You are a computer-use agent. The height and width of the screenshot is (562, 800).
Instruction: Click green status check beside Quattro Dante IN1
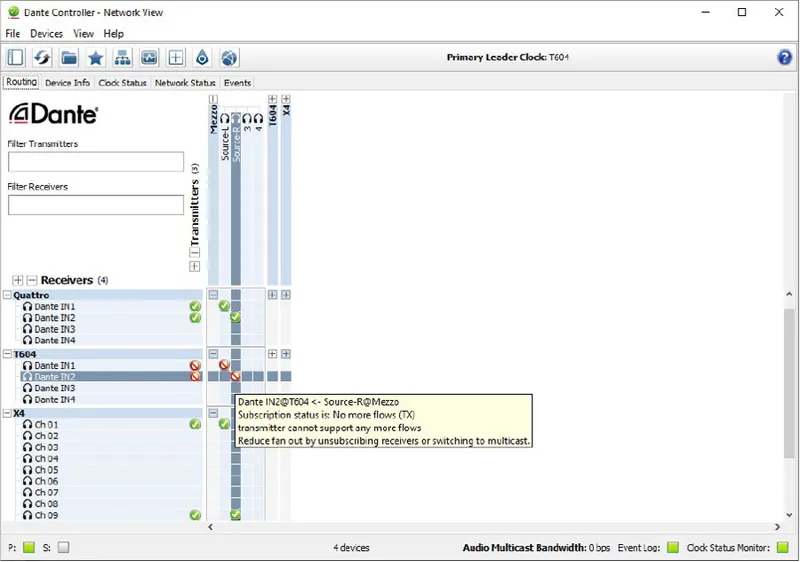195,306
